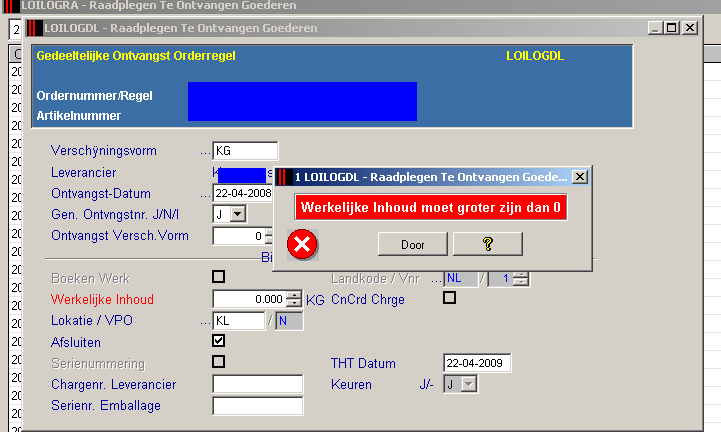Click the yellow LOILOGDL code text
Screen dimensions: 721x432
535,56
